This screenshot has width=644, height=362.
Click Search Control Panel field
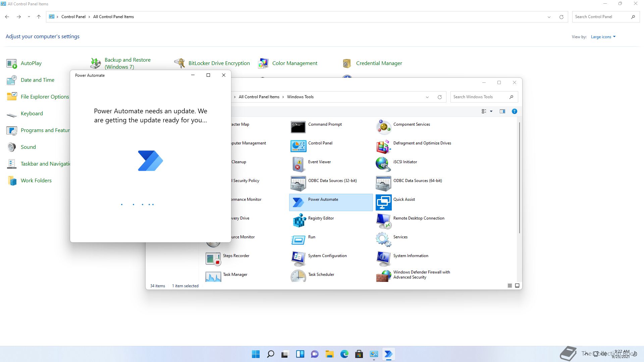tap(605, 17)
